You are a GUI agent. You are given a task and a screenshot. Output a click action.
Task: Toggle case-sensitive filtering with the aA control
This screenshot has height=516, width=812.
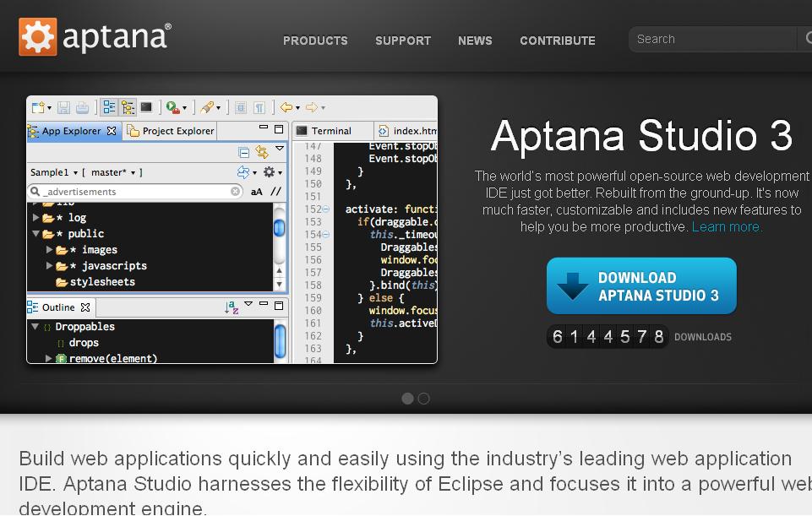click(256, 191)
